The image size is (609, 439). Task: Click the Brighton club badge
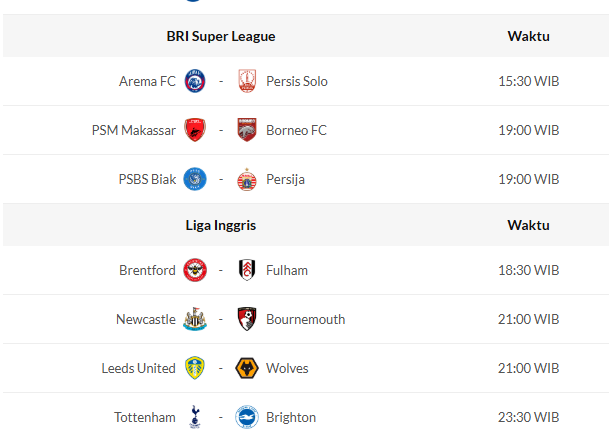pos(247,417)
